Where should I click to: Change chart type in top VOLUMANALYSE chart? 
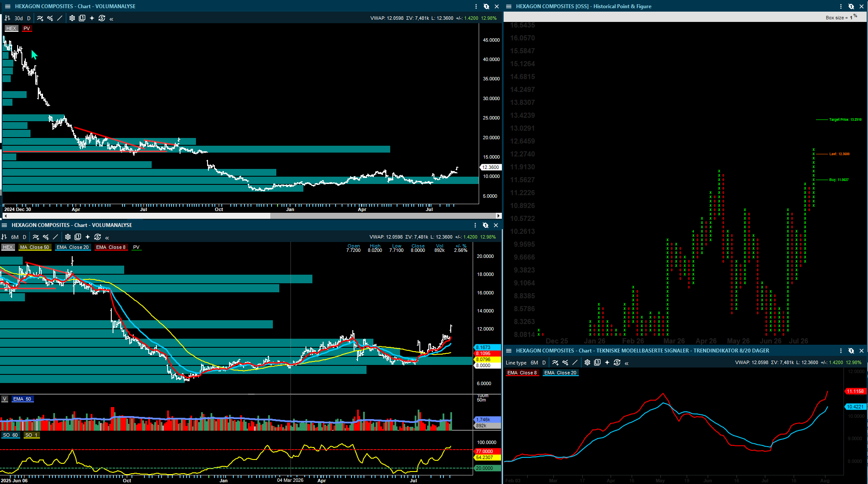tap(7, 18)
